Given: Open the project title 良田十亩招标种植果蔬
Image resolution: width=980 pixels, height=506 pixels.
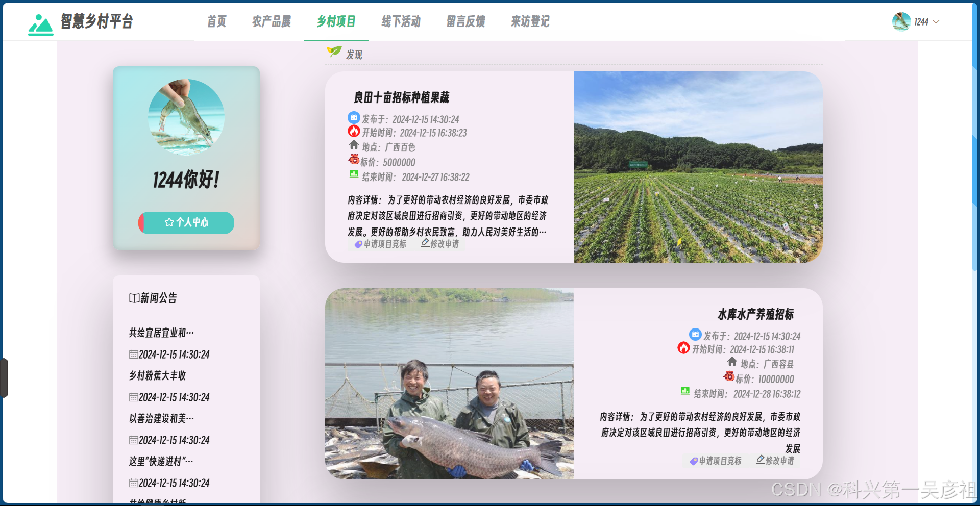Looking at the screenshot, I should pos(402,97).
